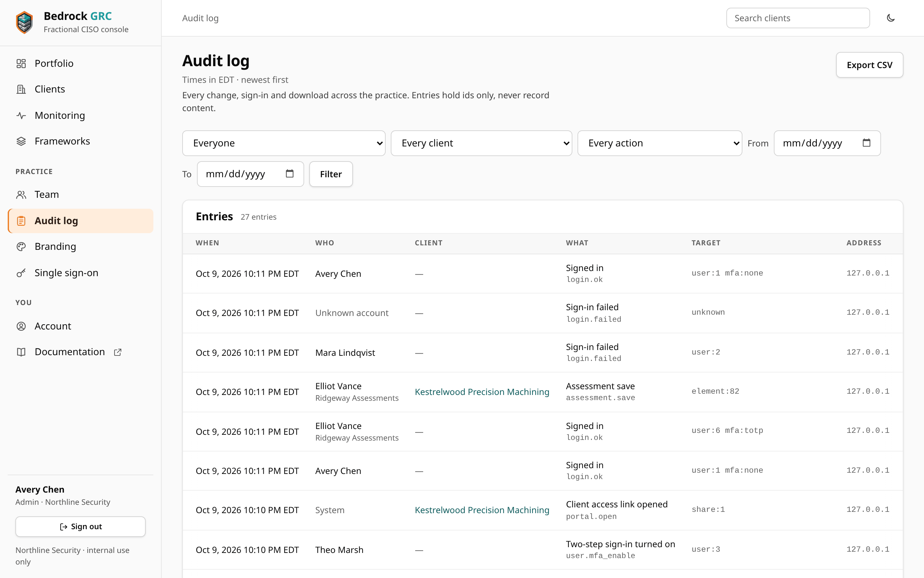Screen dimensions: 924x578
Task: Open the Monitoring section
Action: (x=81, y=116)
